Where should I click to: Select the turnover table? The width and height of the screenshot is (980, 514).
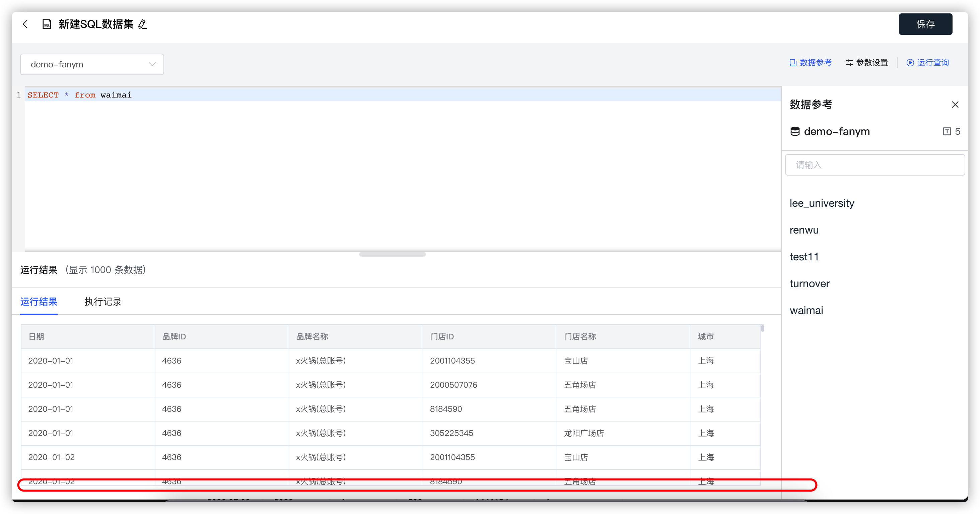[809, 284]
